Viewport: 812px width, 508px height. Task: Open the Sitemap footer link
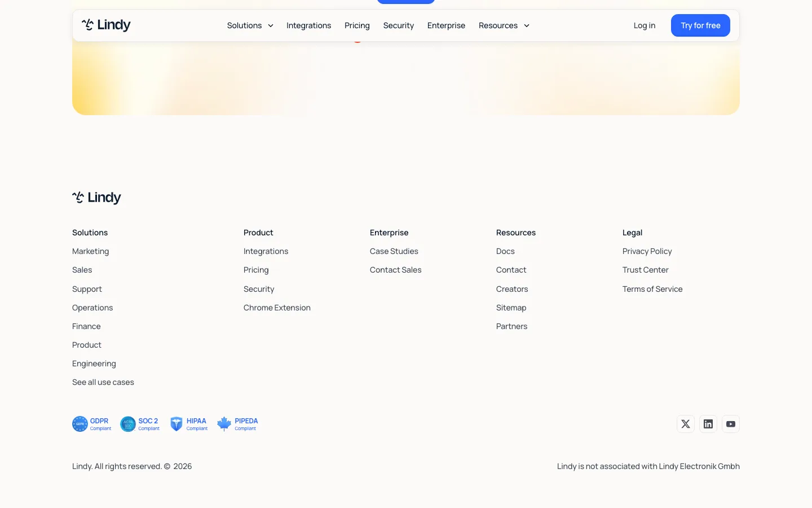point(511,308)
